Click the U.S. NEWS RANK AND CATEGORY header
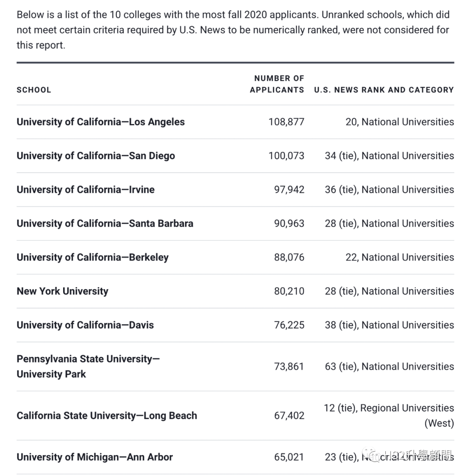467x476 pixels. point(384,90)
